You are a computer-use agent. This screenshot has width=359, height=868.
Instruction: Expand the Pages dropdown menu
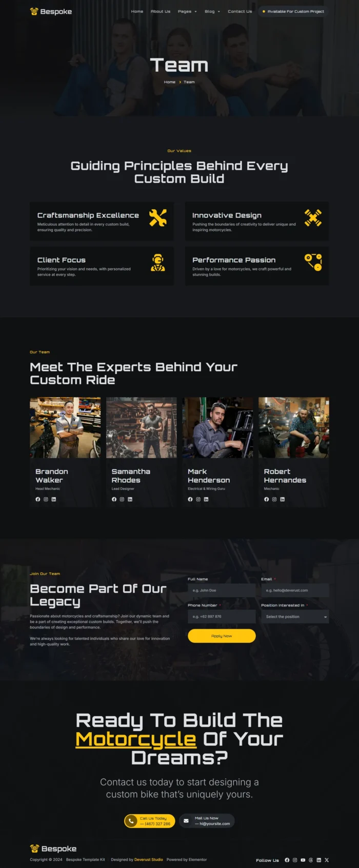187,11
